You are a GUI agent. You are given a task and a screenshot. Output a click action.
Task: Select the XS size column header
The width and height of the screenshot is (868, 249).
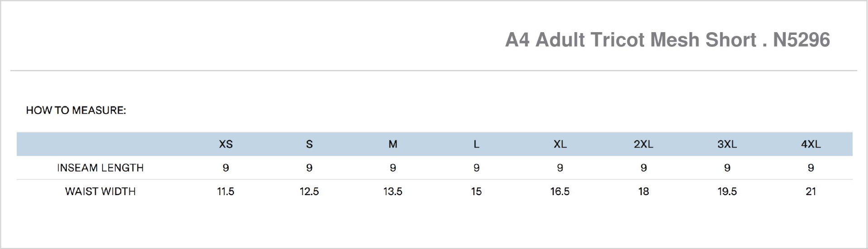point(226,144)
